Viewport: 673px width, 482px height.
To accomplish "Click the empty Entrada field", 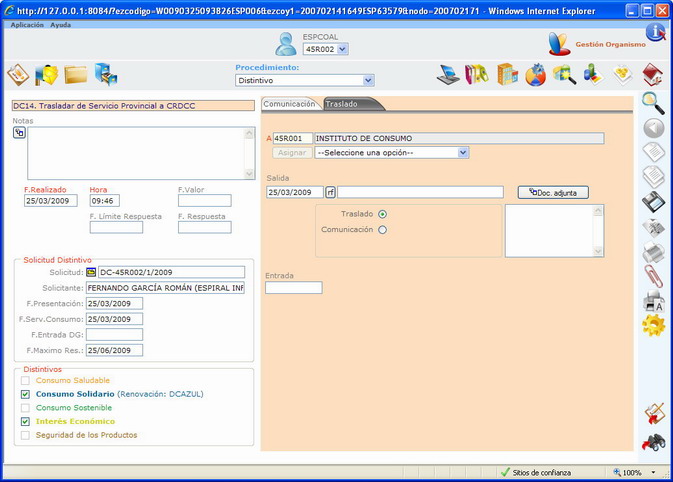I will (294, 288).
